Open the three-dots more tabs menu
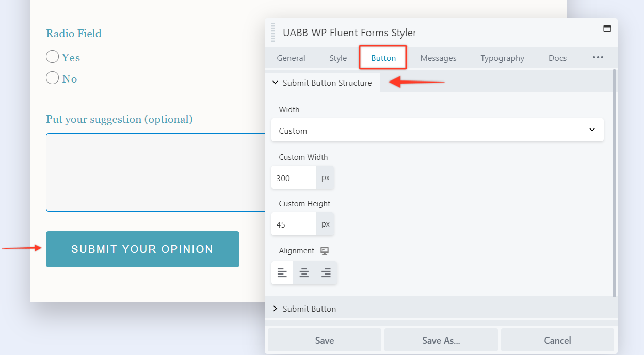The height and width of the screenshot is (355, 644). 598,57
